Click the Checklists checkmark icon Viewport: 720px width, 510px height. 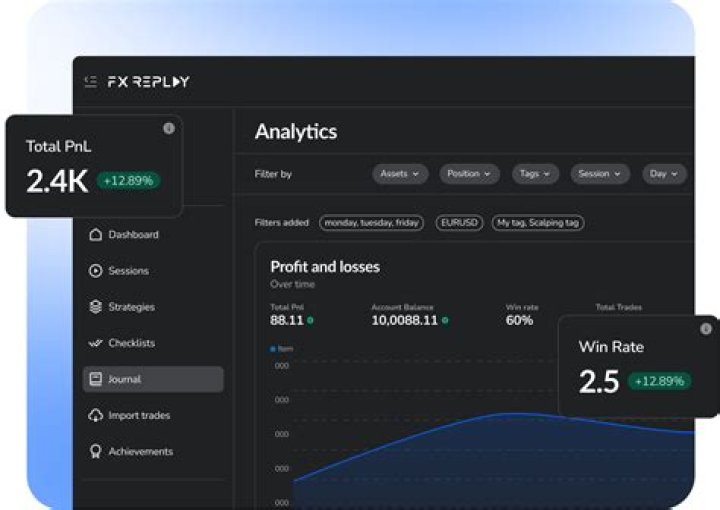pos(96,343)
